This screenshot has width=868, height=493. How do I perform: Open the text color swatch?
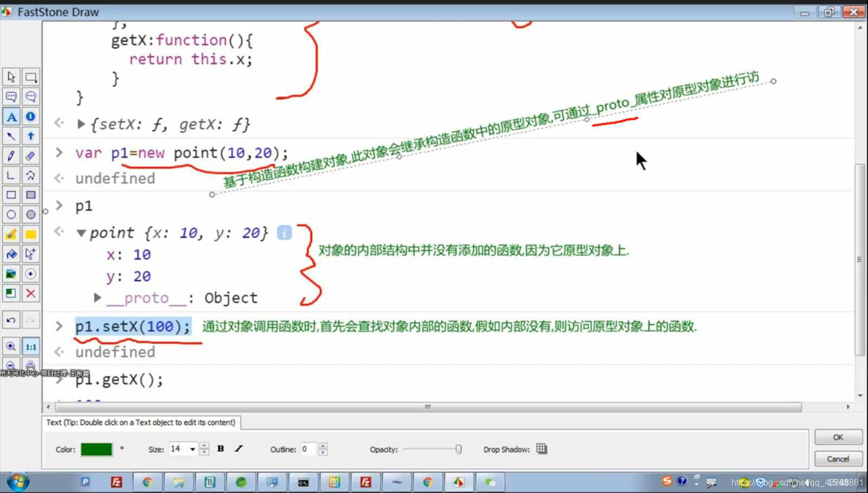tap(96, 449)
